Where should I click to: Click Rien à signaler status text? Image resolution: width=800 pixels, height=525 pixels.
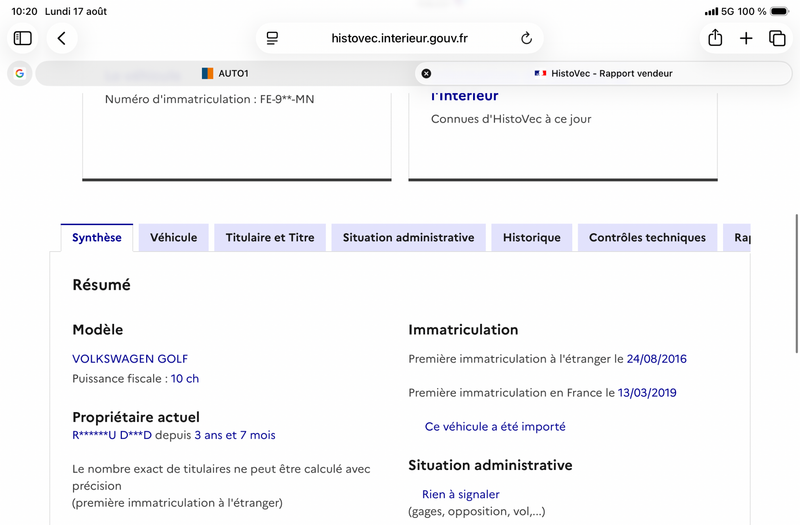click(461, 494)
